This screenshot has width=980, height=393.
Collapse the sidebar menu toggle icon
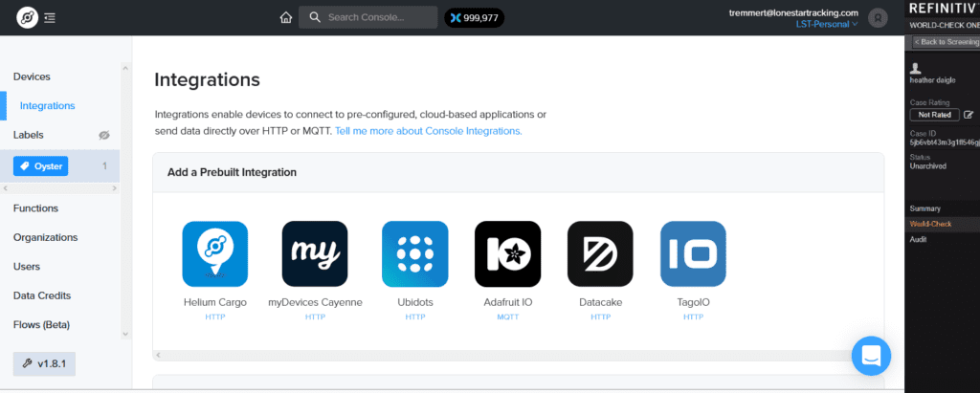pyautogui.click(x=50, y=18)
